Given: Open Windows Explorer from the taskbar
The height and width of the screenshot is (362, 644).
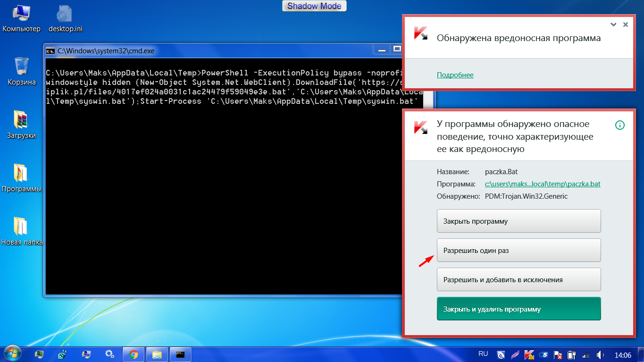Looking at the screenshot, I should (x=157, y=354).
